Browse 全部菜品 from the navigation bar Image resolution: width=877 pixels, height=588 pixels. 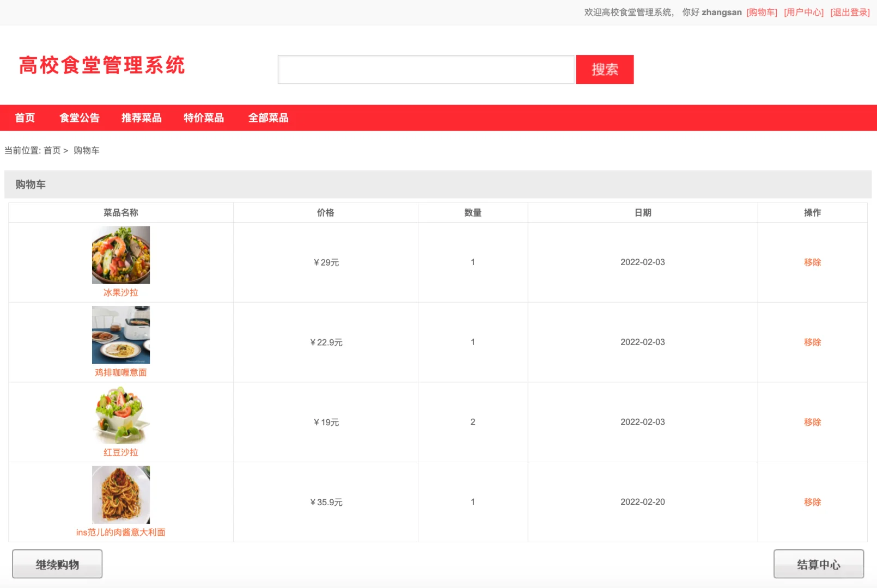(x=269, y=118)
